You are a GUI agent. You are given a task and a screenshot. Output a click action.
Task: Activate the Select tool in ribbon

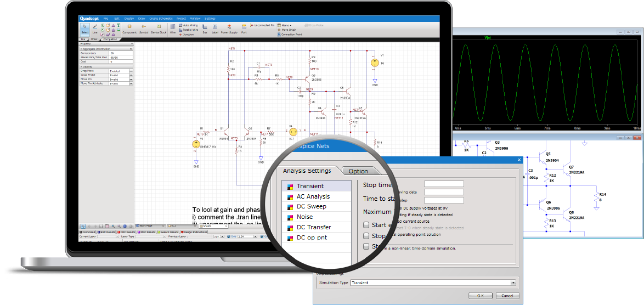84,29
